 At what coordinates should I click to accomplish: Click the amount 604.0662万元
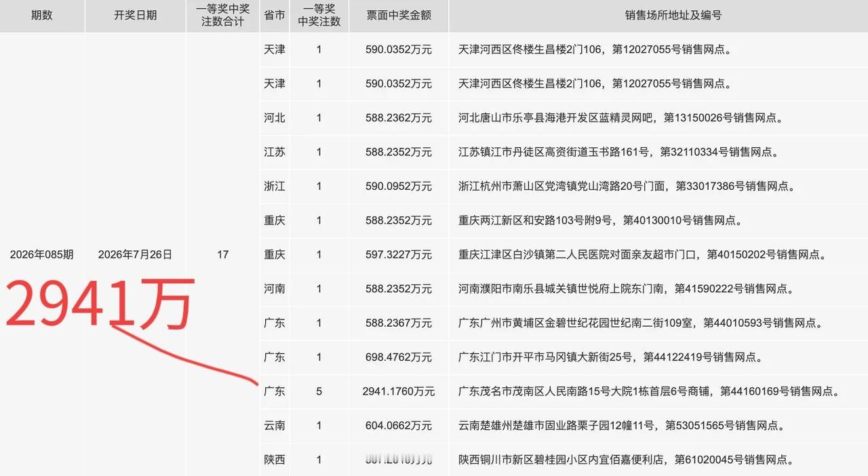tap(398, 426)
